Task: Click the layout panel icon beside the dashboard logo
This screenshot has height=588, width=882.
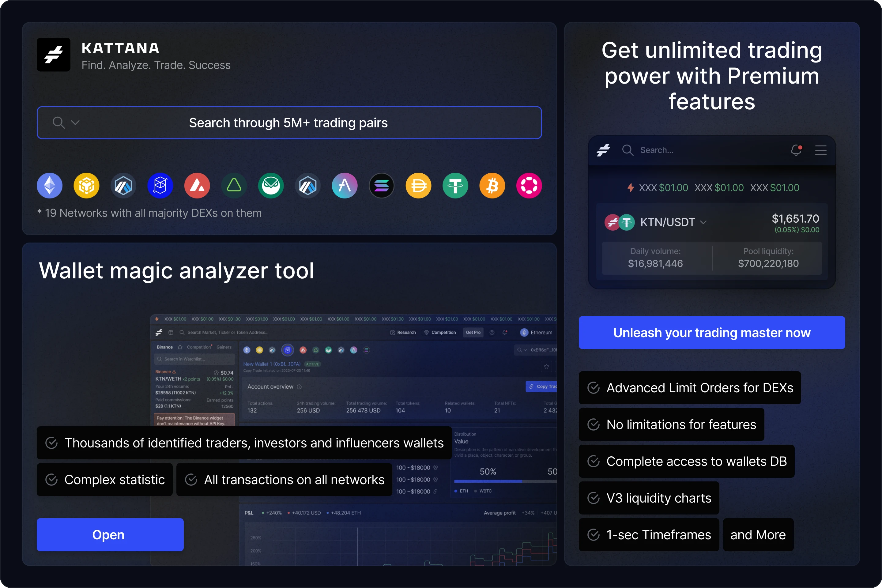Action: [171, 332]
